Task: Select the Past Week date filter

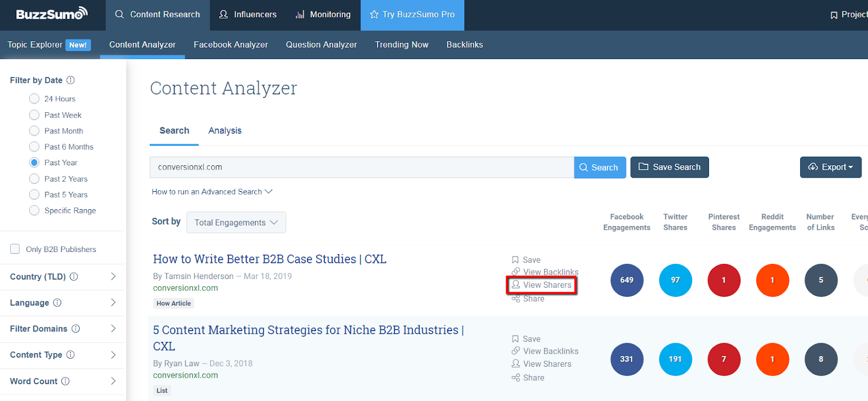Action: pos(34,115)
